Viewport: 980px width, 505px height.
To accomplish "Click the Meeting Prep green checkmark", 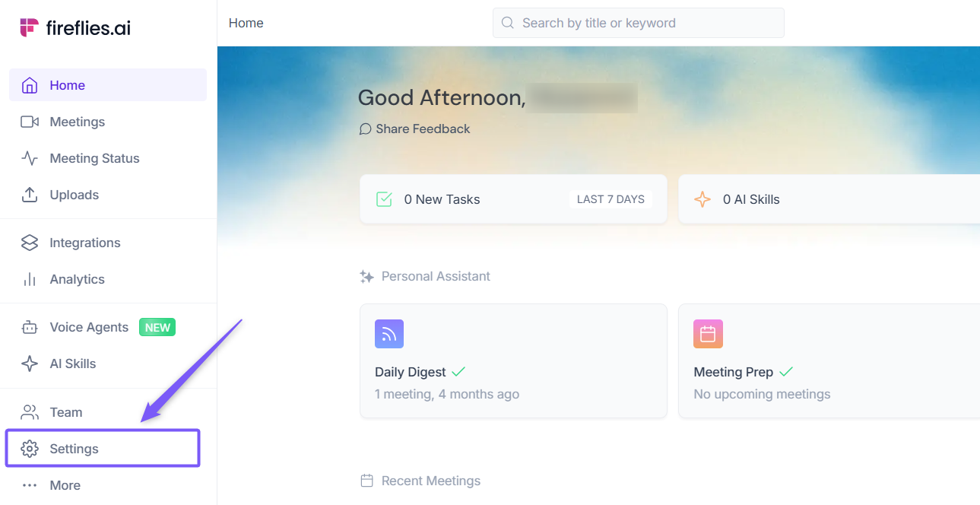I will pyautogui.click(x=786, y=372).
